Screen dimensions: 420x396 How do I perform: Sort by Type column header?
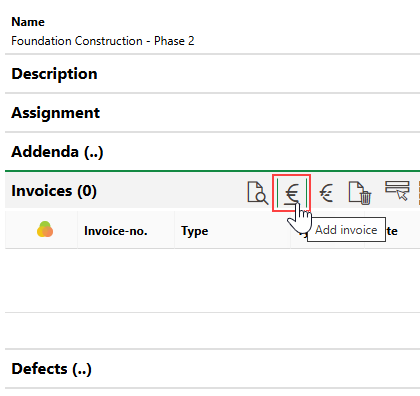[x=195, y=231]
